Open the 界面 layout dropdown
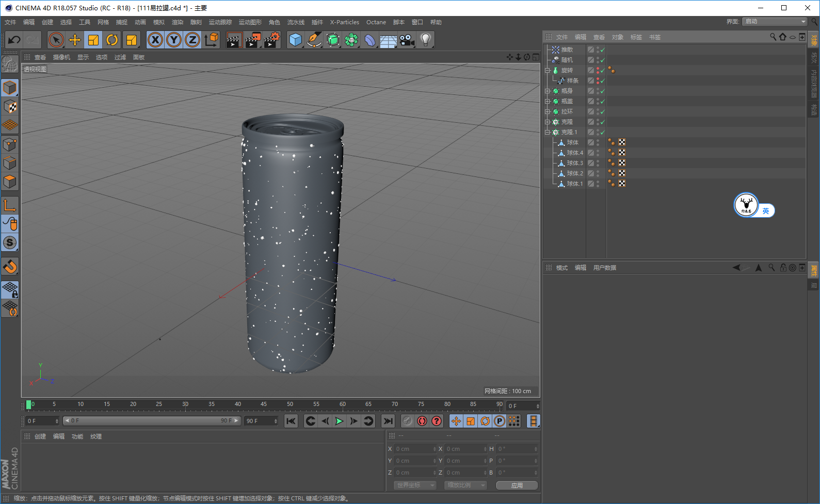This screenshot has width=820, height=504. click(775, 22)
